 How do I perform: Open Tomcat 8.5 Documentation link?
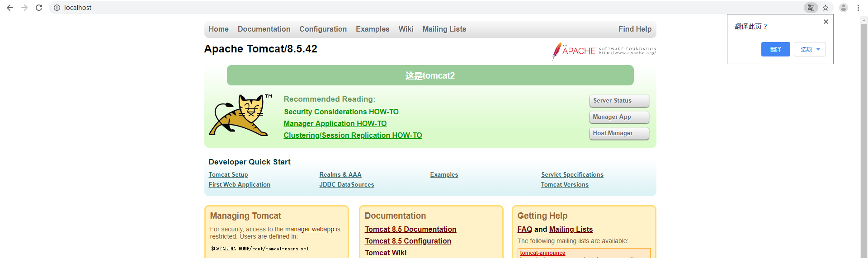410,229
